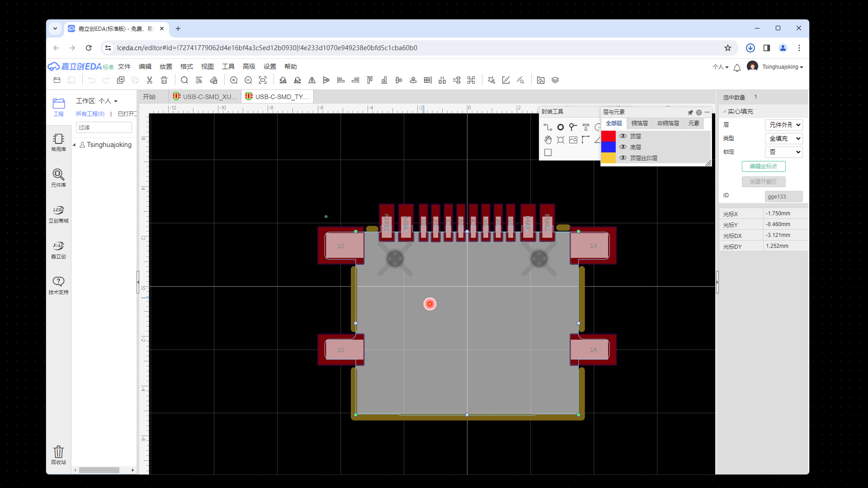This screenshot has height=488, width=868.
Task: Open the 回收站 recycle bin
Action: 58,455
